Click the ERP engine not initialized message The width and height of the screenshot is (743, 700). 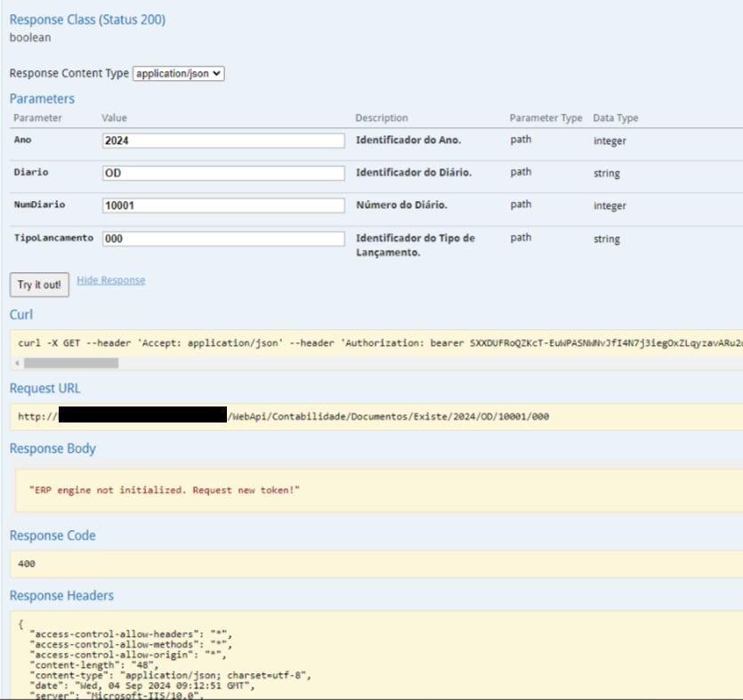[x=165, y=490]
